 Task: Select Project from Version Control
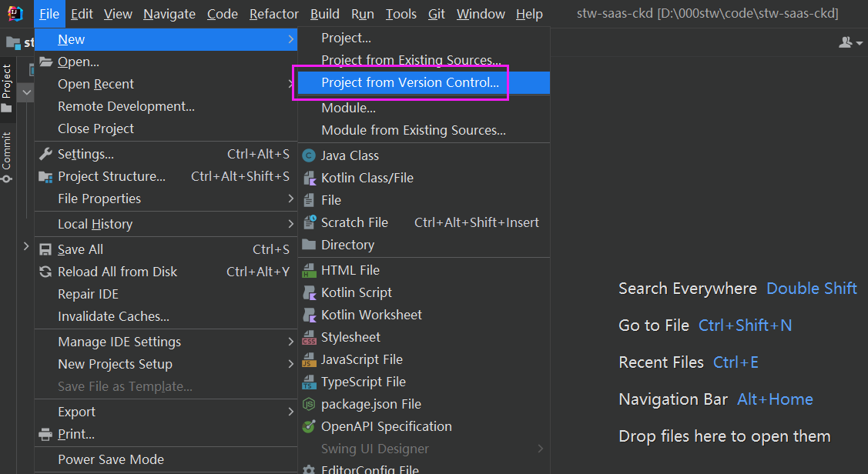pos(410,82)
